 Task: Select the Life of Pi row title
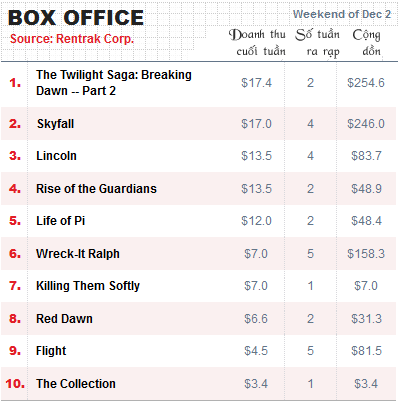pyautogui.click(x=60, y=221)
